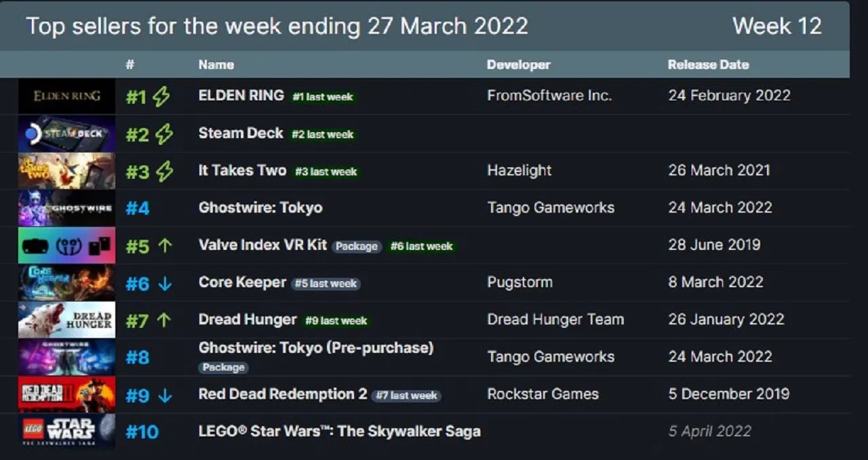Viewport: 868px width, 460px height.
Task: Open the Hazelight developer link
Action: click(519, 170)
